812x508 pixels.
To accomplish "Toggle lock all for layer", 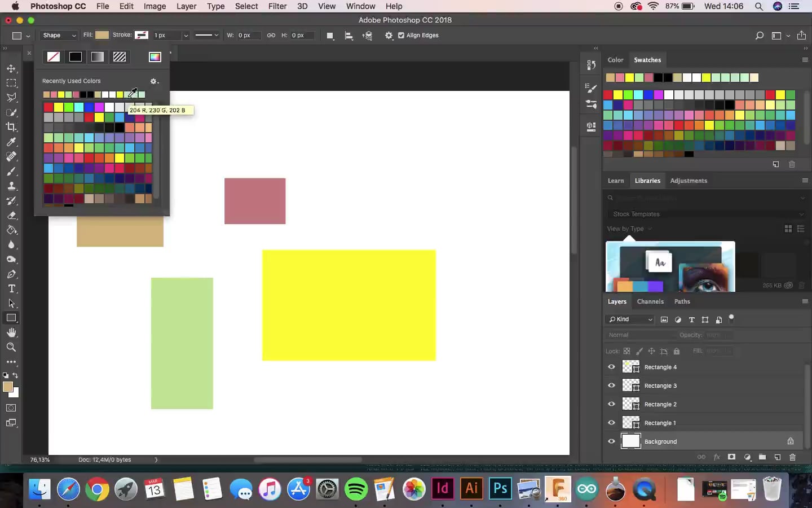I will coord(677,351).
